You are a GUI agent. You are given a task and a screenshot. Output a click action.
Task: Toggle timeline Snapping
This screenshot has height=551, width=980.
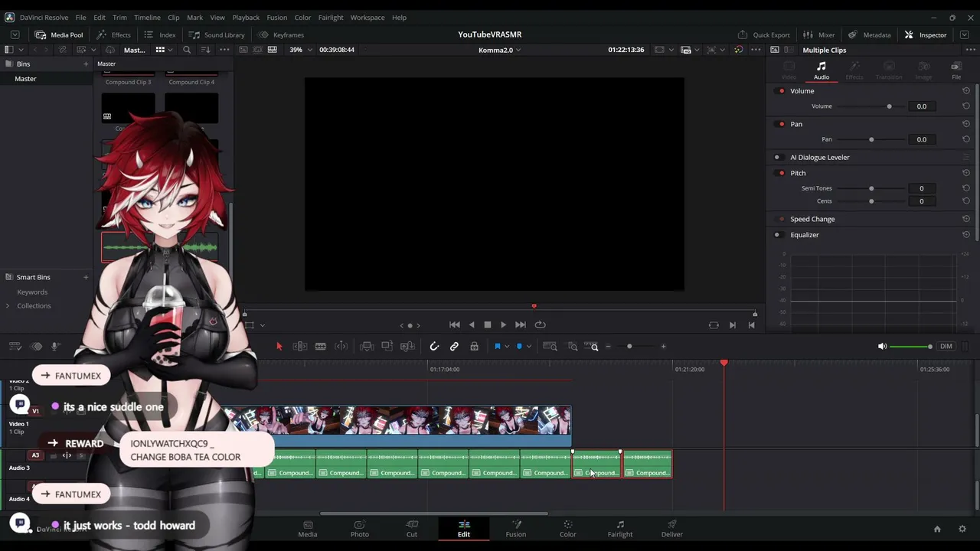(434, 347)
